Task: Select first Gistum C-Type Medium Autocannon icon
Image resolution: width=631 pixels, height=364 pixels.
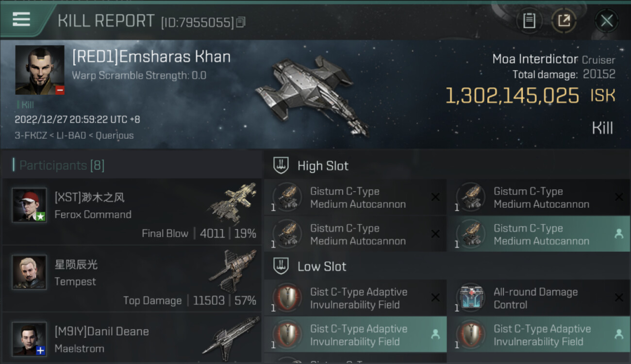Action: (287, 198)
